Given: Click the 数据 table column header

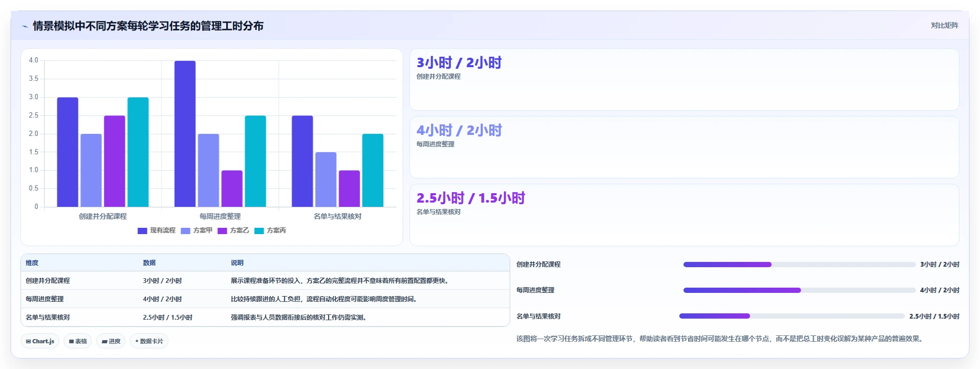Looking at the screenshot, I should pyautogui.click(x=149, y=263).
